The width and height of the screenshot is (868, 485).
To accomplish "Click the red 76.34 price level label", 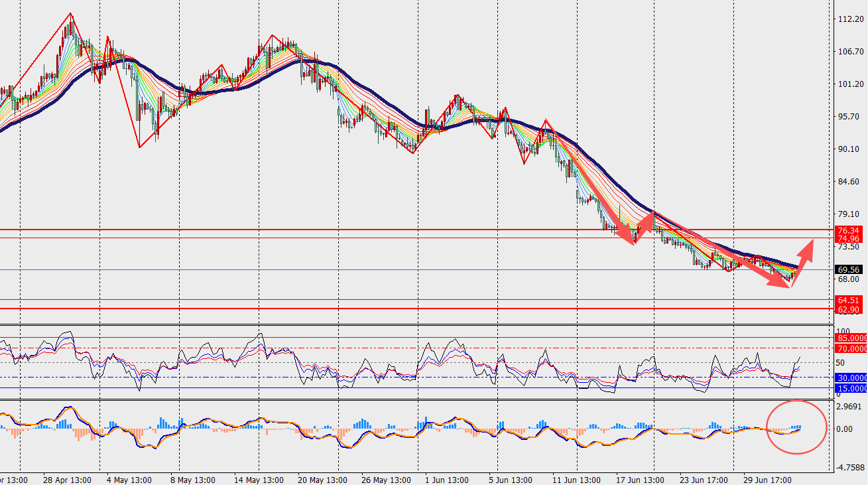I will [850, 230].
